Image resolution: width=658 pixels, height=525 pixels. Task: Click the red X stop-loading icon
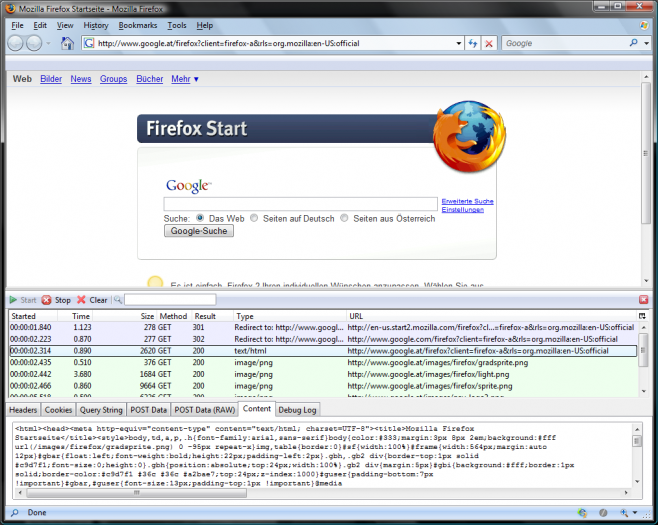click(489, 43)
